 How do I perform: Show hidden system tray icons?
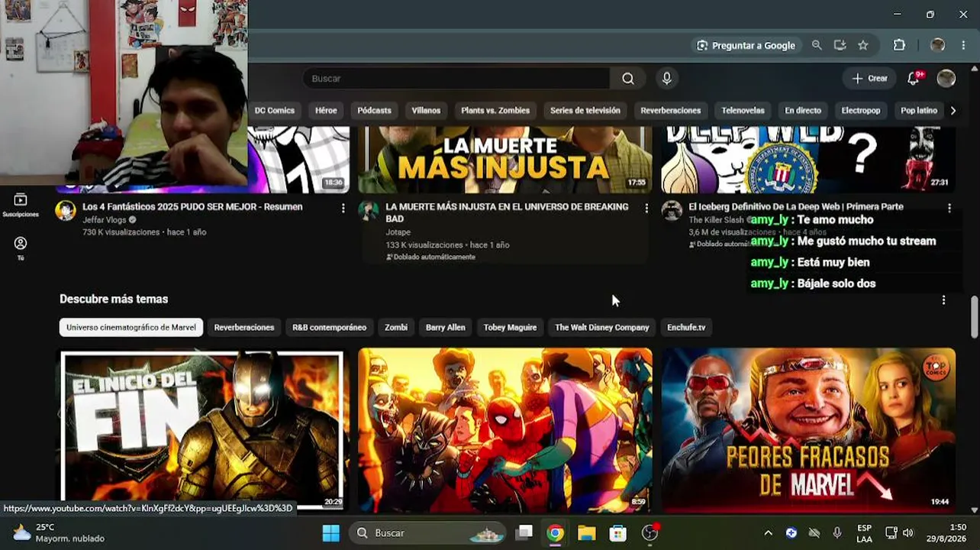tap(768, 532)
